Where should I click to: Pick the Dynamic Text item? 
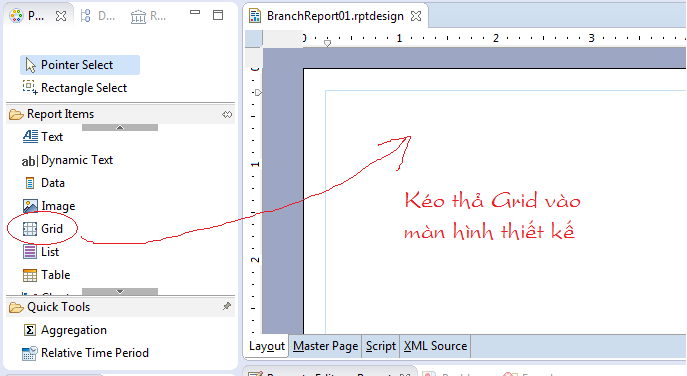(x=67, y=160)
